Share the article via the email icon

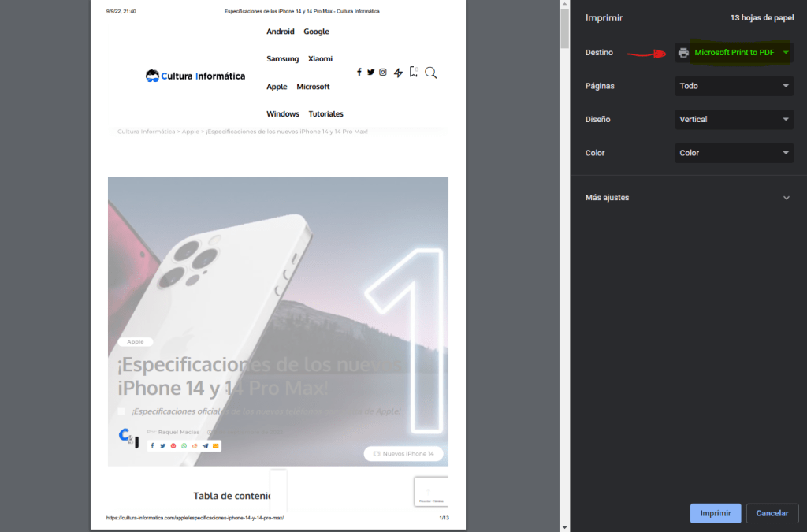point(215,445)
